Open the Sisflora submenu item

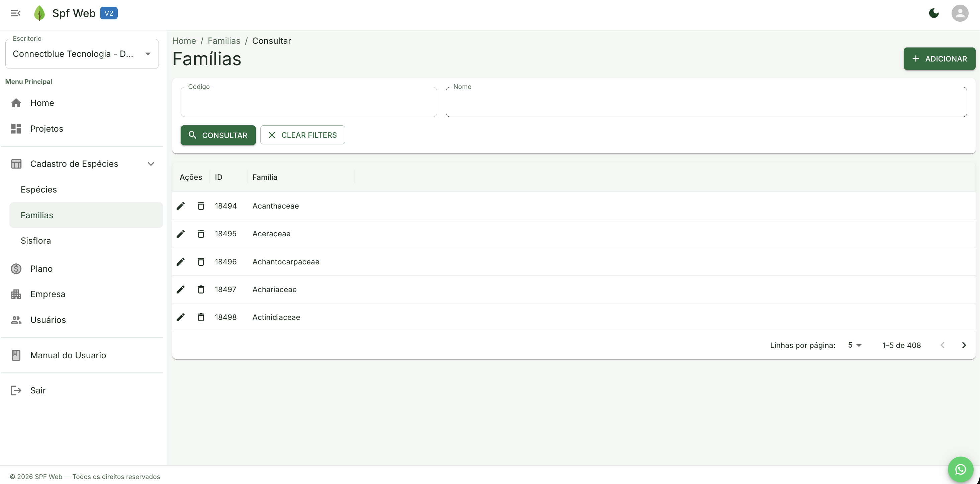(x=86, y=241)
